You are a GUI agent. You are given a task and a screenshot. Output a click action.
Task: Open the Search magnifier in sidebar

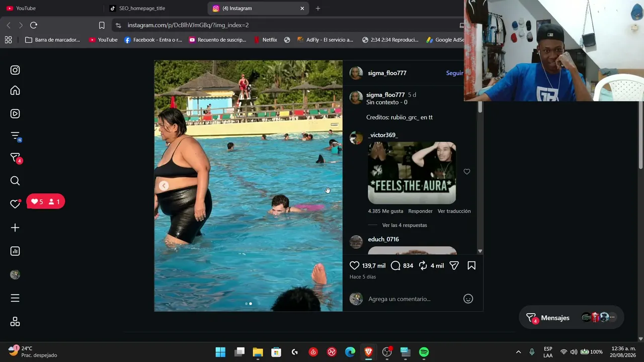pyautogui.click(x=15, y=181)
